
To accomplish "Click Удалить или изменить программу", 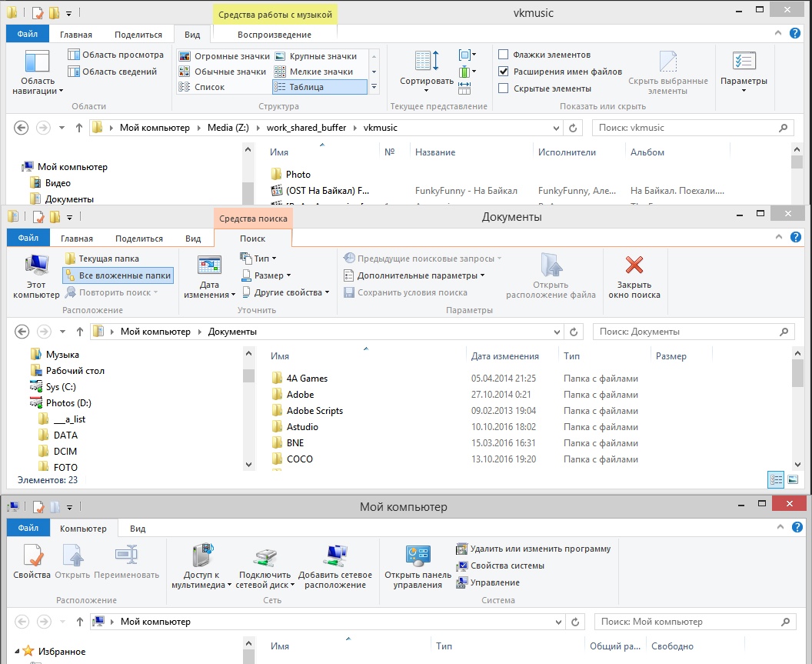I will click(x=534, y=549).
